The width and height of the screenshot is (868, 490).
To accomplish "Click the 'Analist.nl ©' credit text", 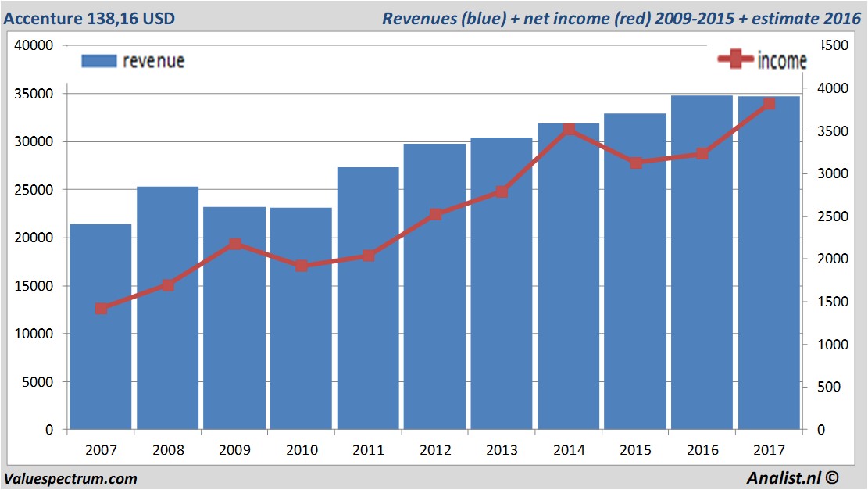I will pyautogui.click(x=792, y=477).
